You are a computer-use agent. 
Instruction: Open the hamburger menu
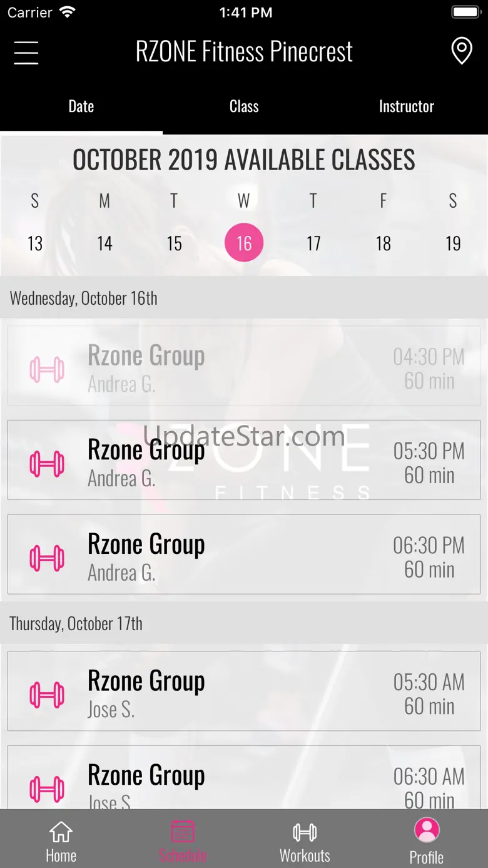(x=26, y=53)
